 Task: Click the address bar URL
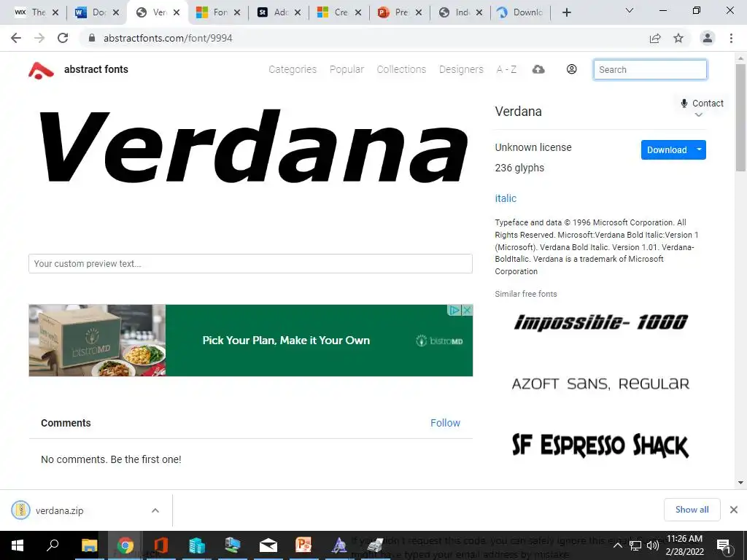click(x=168, y=38)
